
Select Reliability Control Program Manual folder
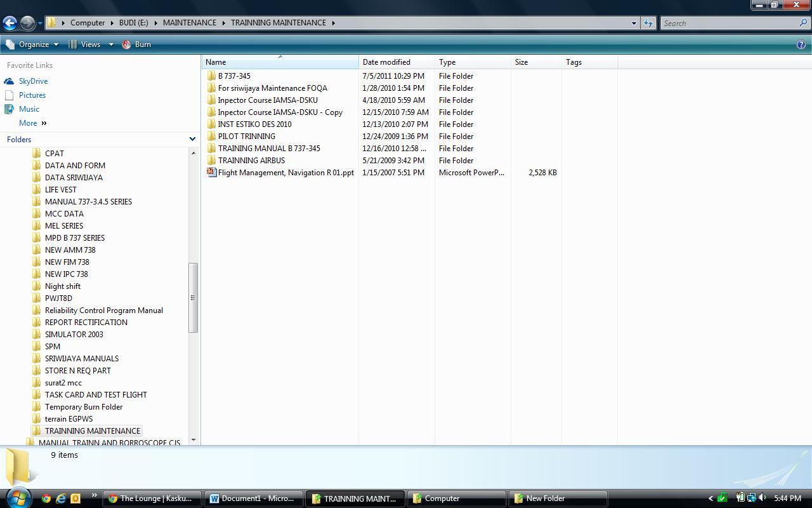coord(103,311)
